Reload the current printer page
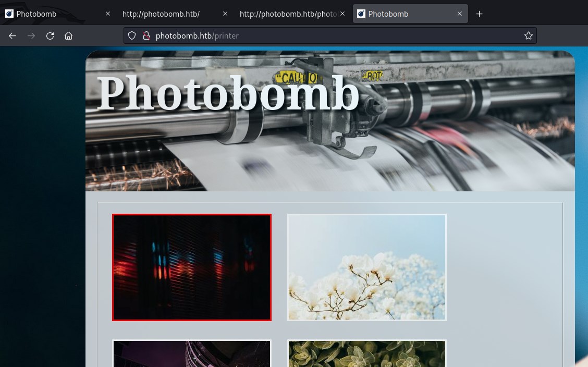 tap(50, 35)
